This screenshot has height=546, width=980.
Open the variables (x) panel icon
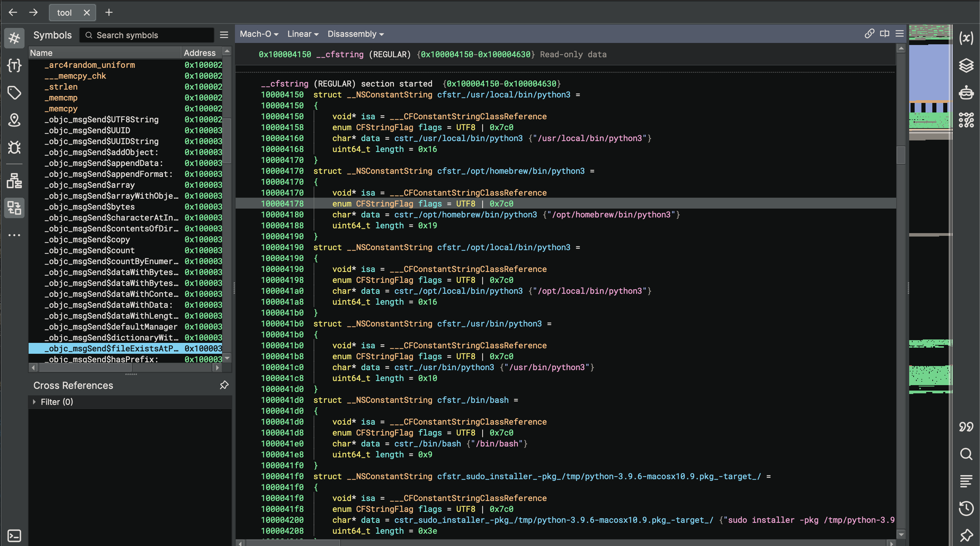point(966,38)
